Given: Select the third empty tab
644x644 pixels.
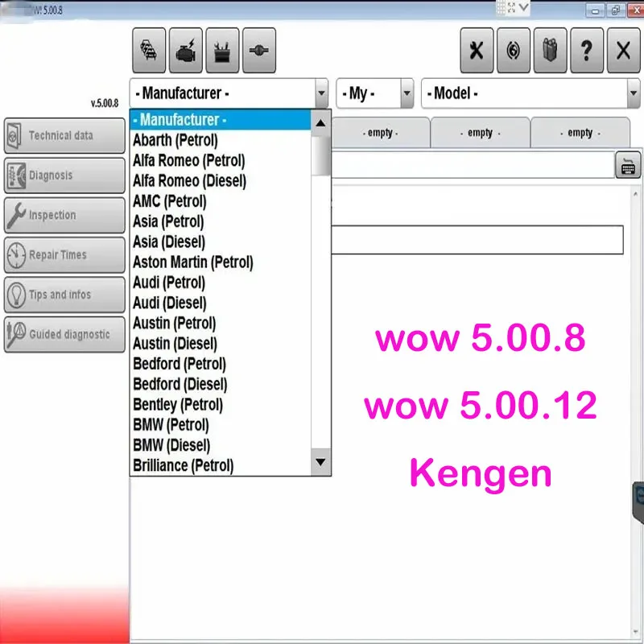Looking at the screenshot, I should pyautogui.click(x=580, y=133).
